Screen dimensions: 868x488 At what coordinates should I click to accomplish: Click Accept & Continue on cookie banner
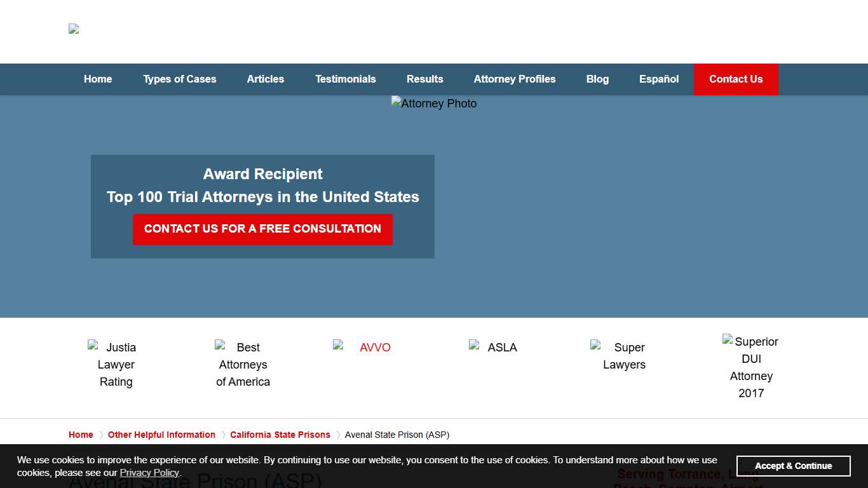[794, 466]
